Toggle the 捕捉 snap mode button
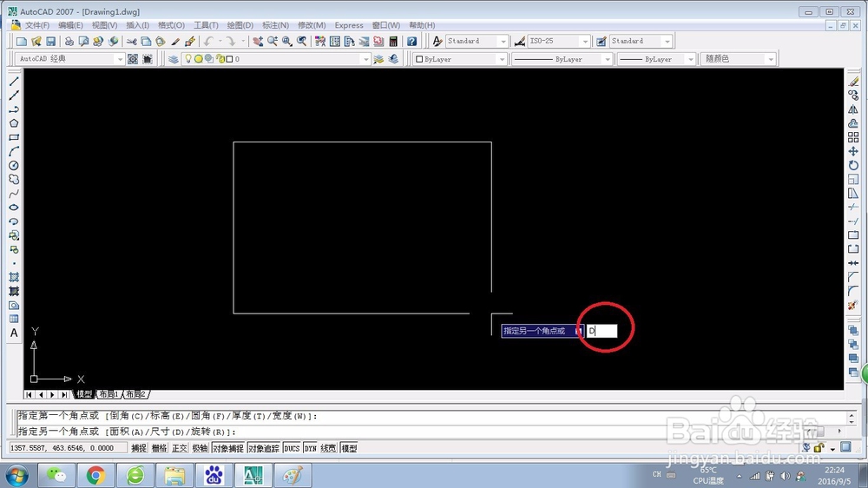The width and height of the screenshot is (868, 488). pyautogui.click(x=138, y=448)
